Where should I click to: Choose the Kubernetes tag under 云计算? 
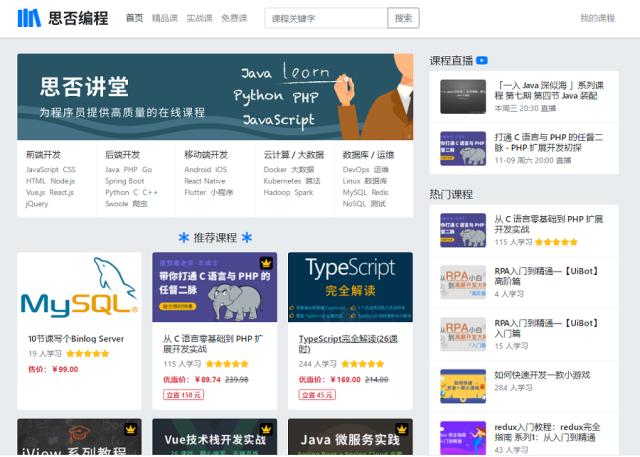click(x=282, y=181)
